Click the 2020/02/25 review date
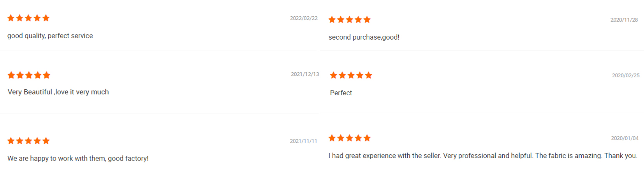The image size is (644, 176). click(x=625, y=75)
